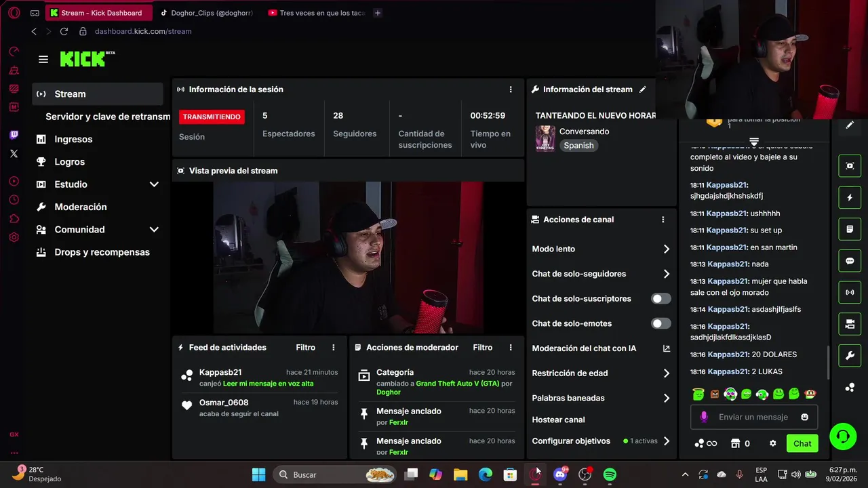868x488 pixels.
Task: Open channel actions three-dot menu
Action: 663,220
